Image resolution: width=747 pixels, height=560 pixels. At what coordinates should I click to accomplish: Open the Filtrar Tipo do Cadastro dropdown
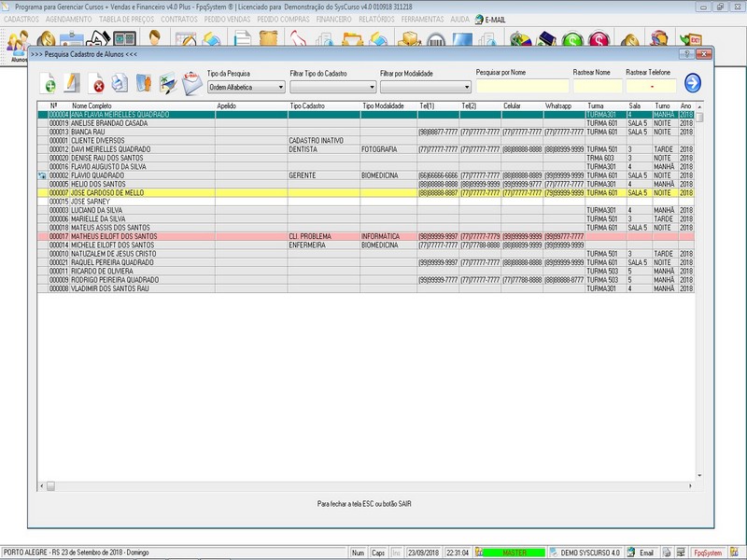pos(333,87)
